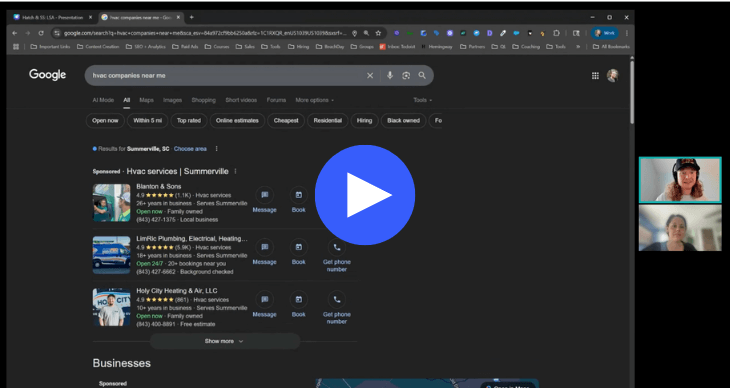Bookmark this page with the star icon
Image resolution: width=730 pixels, height=390 pixels.
click(379, 33)
